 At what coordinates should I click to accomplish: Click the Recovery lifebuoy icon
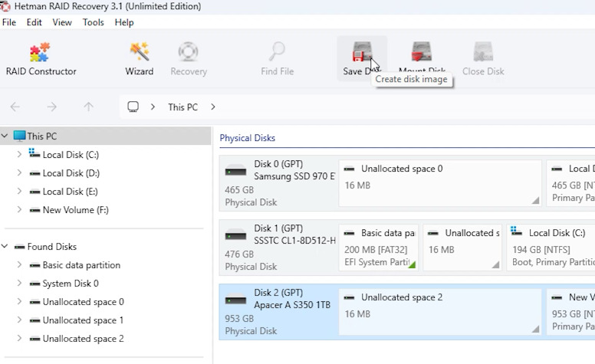(188, 51)
